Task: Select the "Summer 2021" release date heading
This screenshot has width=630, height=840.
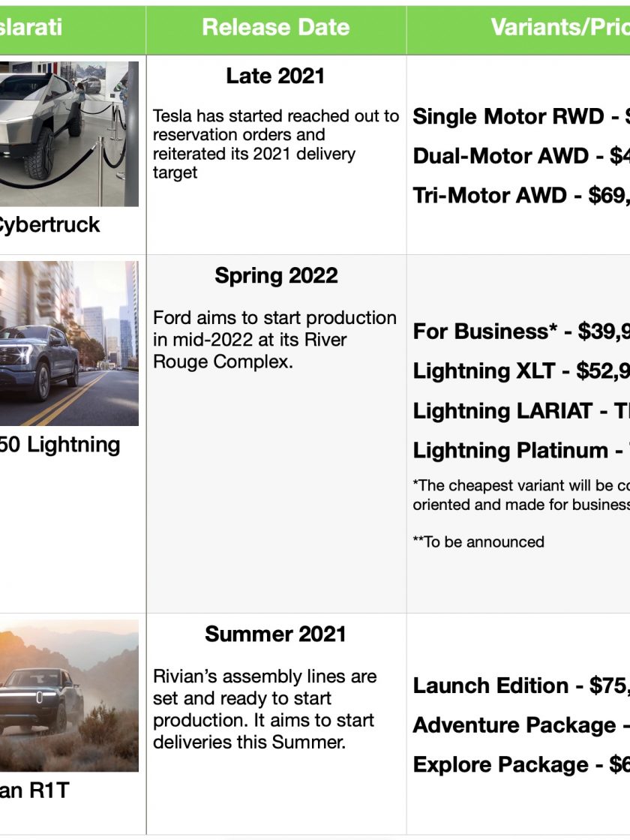Action: 275,634
